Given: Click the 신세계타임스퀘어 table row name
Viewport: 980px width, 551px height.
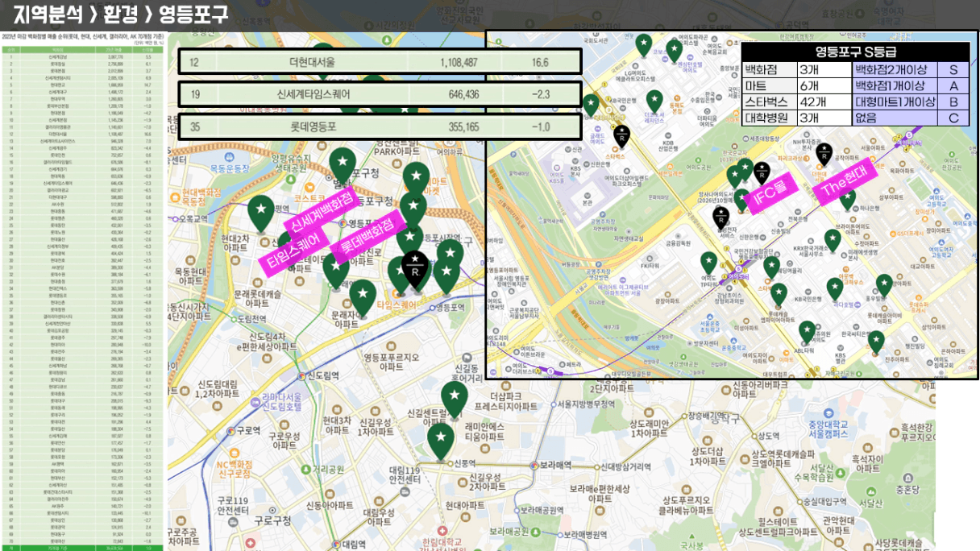Looking at the screenshot, I should click(312, 94).
